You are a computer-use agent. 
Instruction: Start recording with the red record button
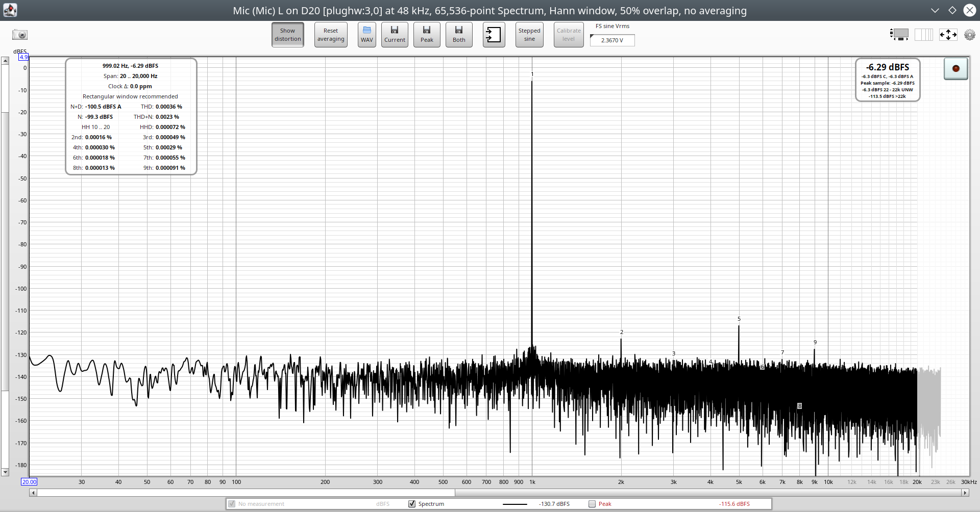pos(956,68)
